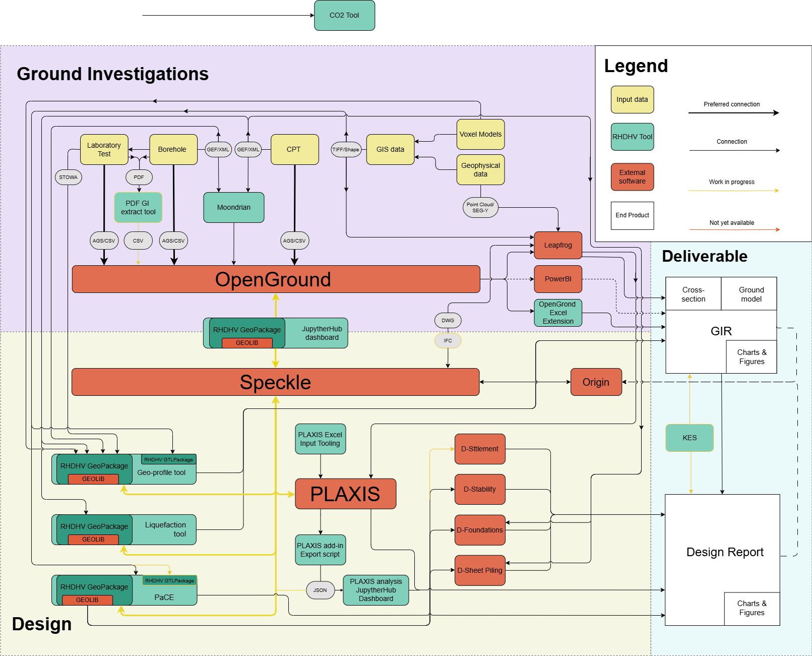Click the AGS/CSV pill below Laboratory Test
The height and width of the screenshot is (656, 812).
coord(104,241)
